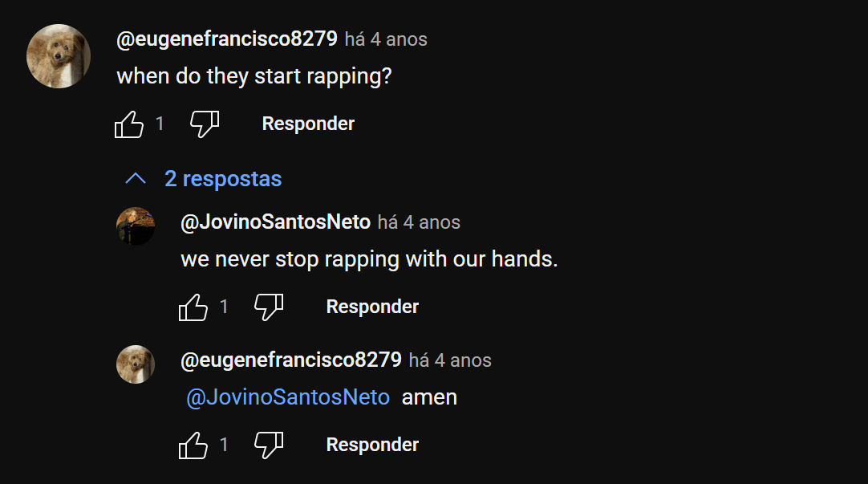Click the timestamp beside JovinoSantosNeto's reply
The width and height of the screenshot is (868, 484).
pos(419,222)
